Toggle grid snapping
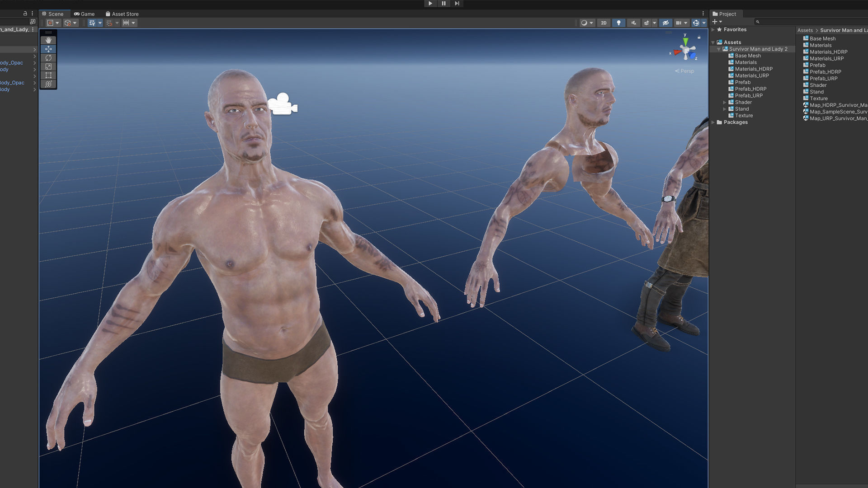868x488 pixels. click(109, 23)
